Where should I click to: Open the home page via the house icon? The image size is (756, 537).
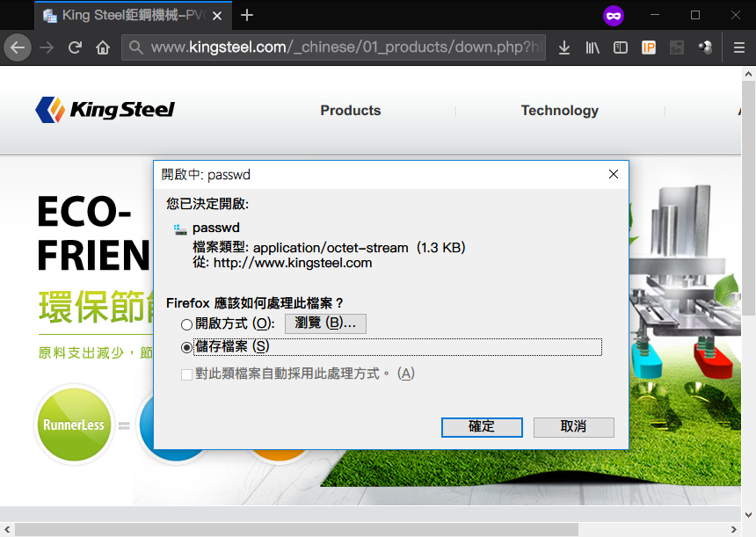(x=103, y=47)
